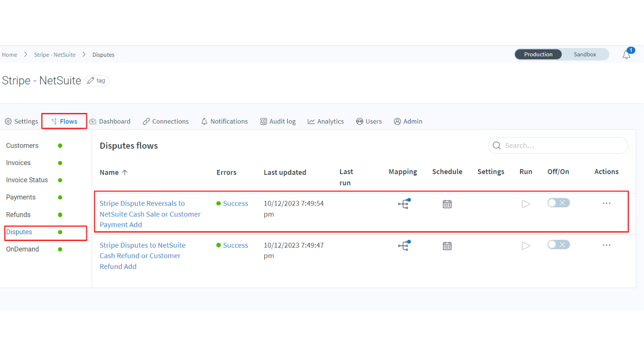Click the flows Search input field
Viewport: 644px width, 362px height.
pos(558,146)
